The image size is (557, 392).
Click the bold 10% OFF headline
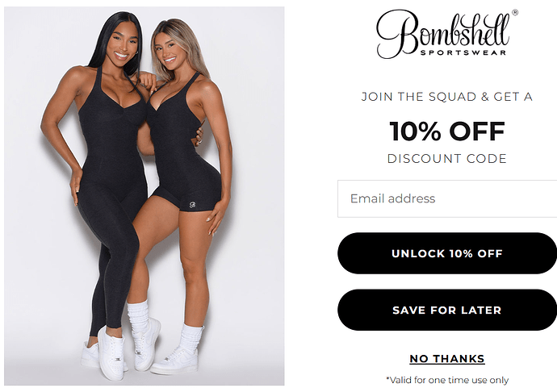coord(447,131)
